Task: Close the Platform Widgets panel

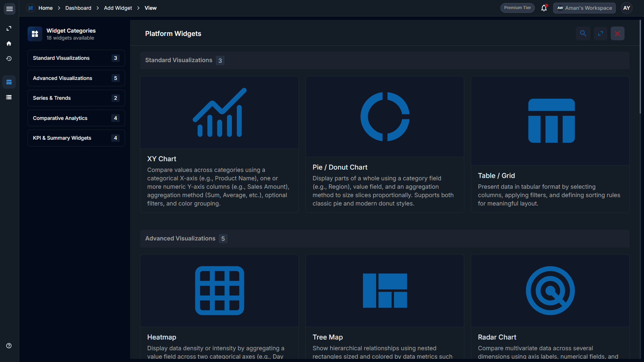Action: pyautogui.click(x=617, y=33)
